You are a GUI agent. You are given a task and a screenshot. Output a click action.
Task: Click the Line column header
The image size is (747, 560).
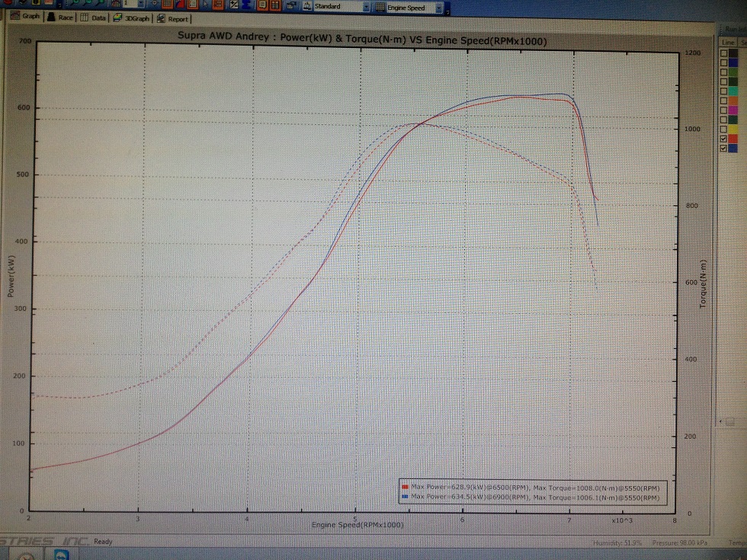click(728, 43)
